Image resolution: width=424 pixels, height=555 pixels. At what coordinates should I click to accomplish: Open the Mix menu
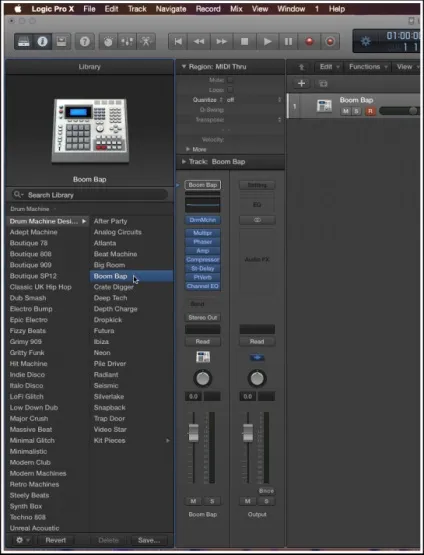(236, 9)
